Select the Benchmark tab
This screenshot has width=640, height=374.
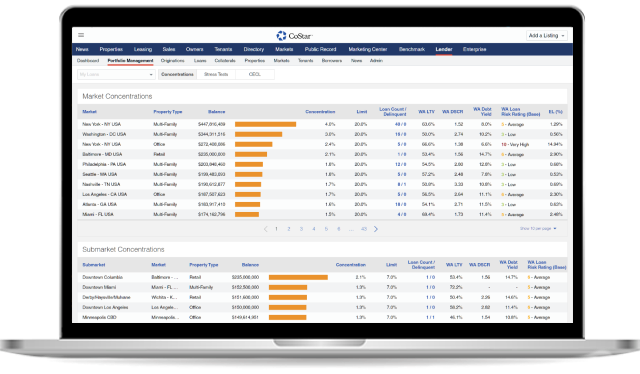point(412,49)
